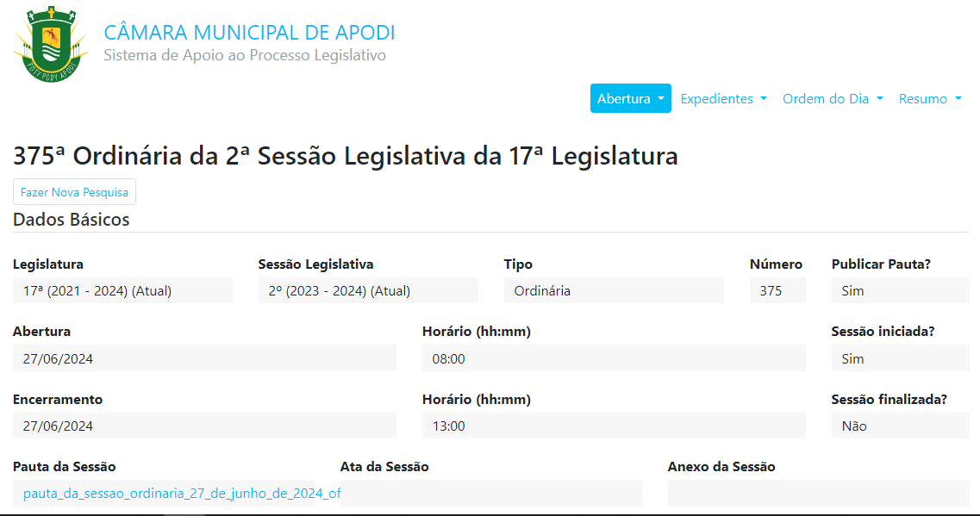Click the CÂMARA MUNICIPAL DE APODI header text
980x516 pixels.
[250, 33]
